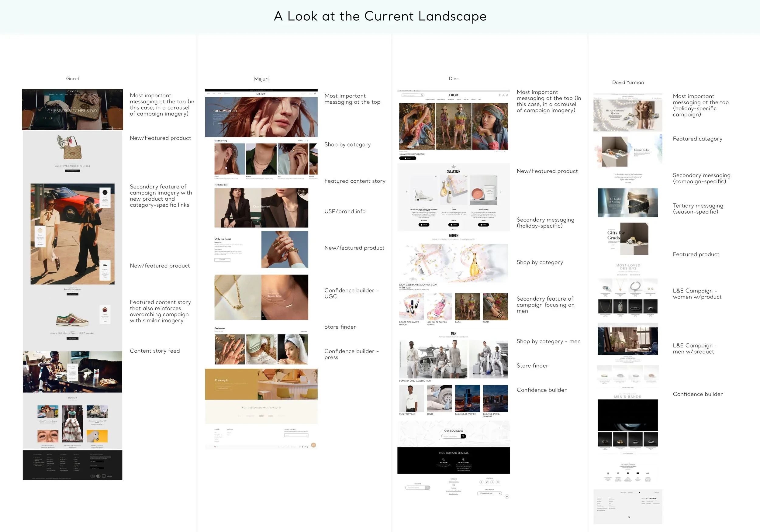The width and height of the screenshot is (760, 532).
Task: Favorite the Dior sneaker with heart icon
Action: pyautogui.click(x=436, y=176)
